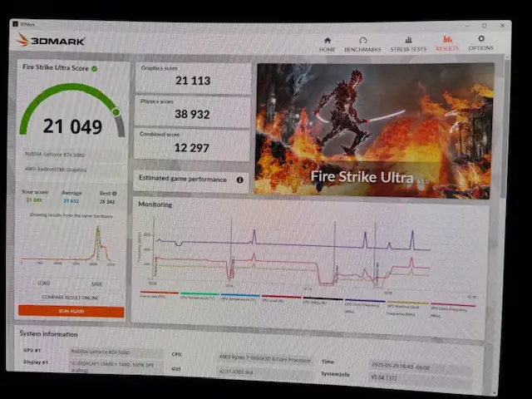Toggle the GPU Clock Frequency legend line

[x=452, y=310]
